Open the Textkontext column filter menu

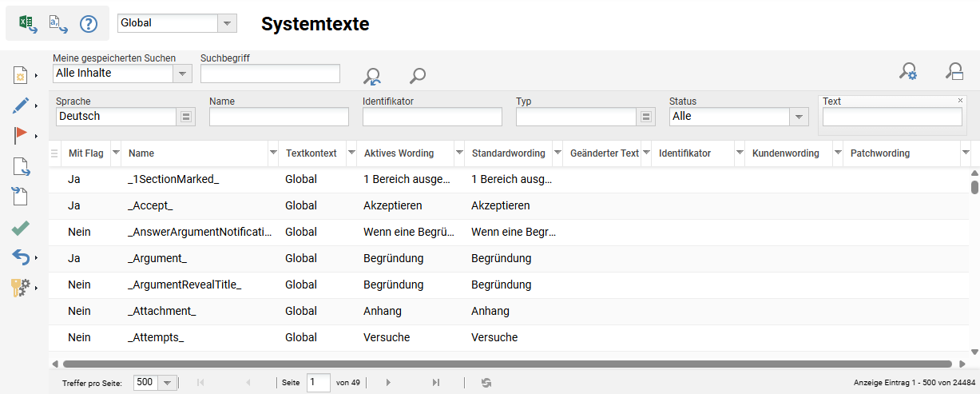(x=351, y=153)
